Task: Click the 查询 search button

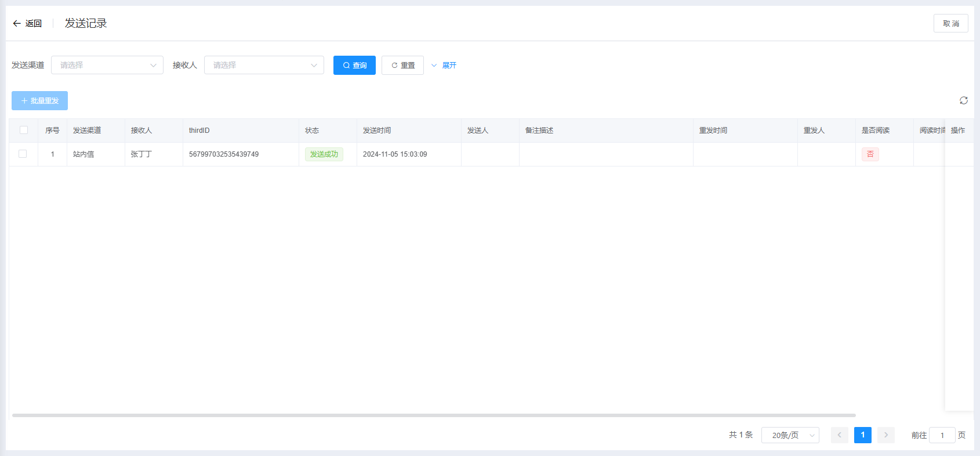Action: click(x=354, y=66)
